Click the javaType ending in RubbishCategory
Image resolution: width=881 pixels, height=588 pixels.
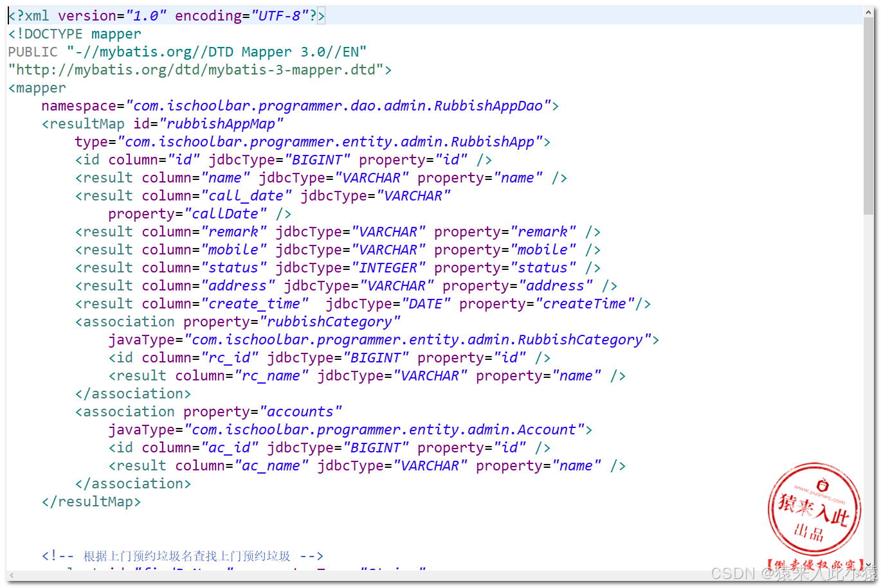coord(418,339)
